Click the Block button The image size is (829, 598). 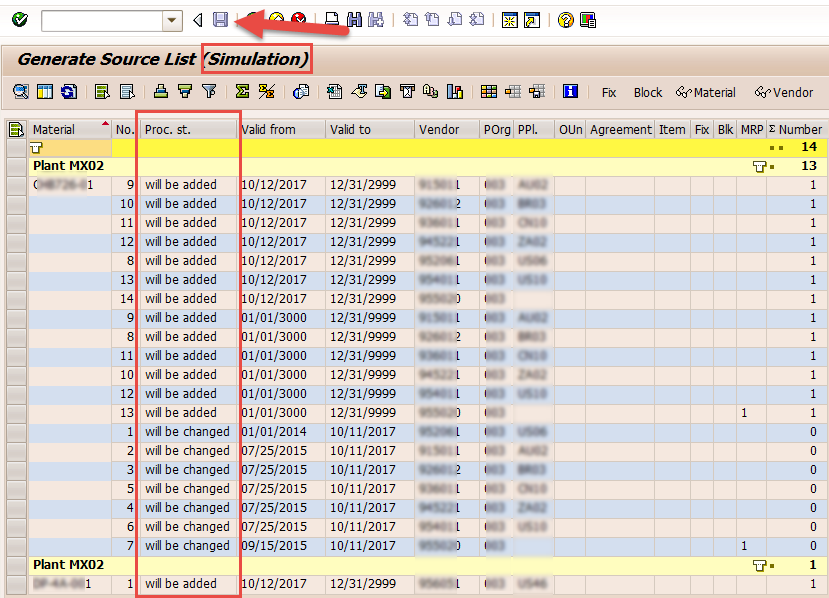(x=648, y=93)
